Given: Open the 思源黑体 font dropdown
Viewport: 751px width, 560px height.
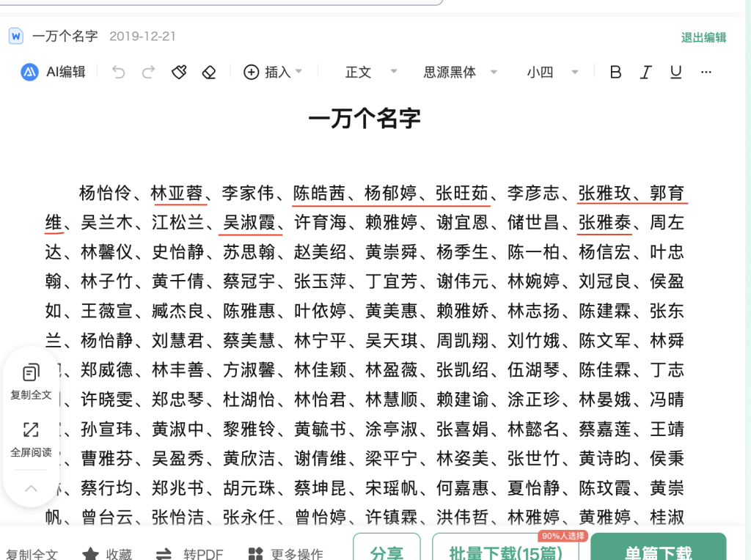Looking at the screenshot, I should 461,72.
